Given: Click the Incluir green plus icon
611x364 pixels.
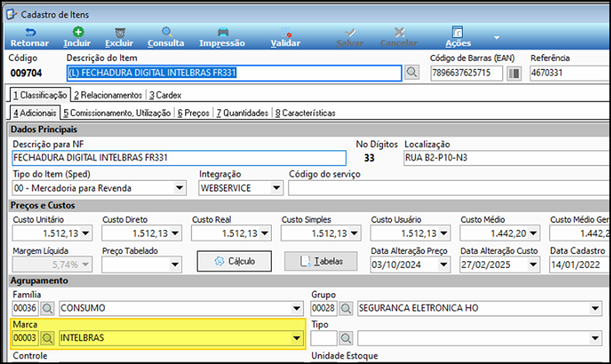Looking at the screenshot, I should pos(78,32).
